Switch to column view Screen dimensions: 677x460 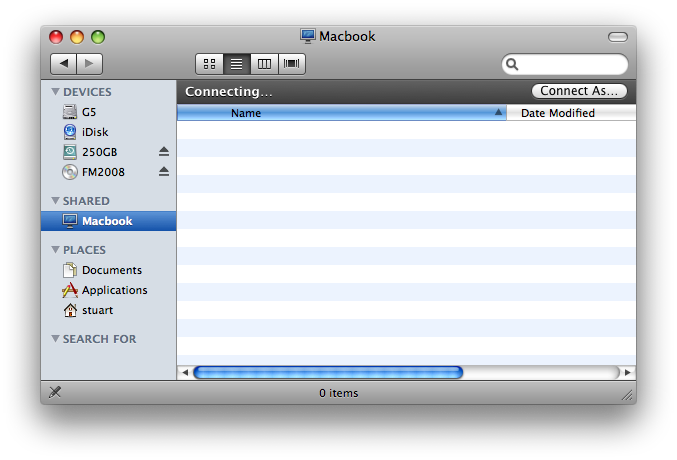point(264,64)
